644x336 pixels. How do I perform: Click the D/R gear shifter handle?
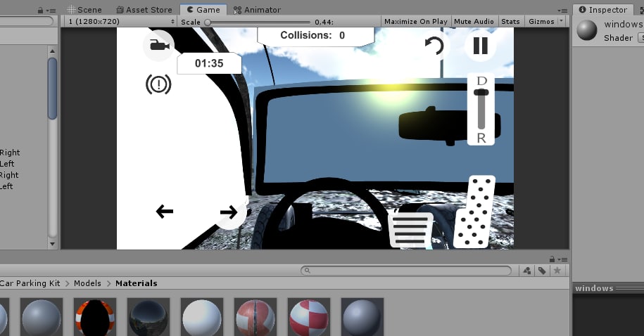click(x=481, y=92)
